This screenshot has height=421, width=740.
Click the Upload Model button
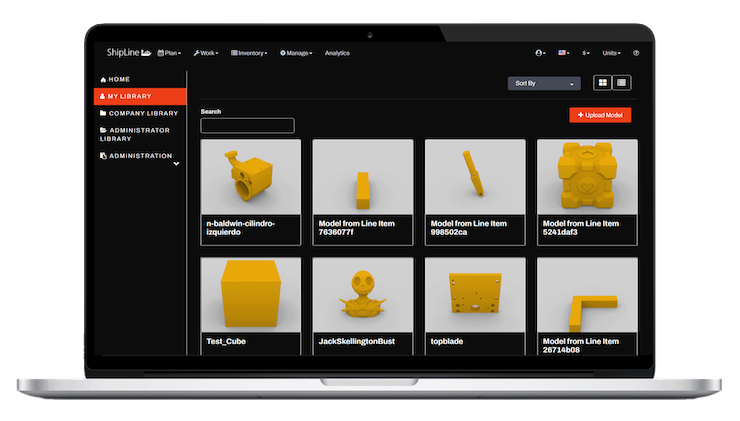pos(600,115)
